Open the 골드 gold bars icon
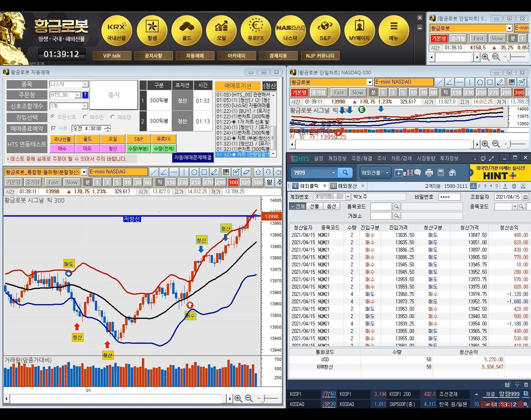The height and width of the screenshot is (420, 531). pos(187,31)
